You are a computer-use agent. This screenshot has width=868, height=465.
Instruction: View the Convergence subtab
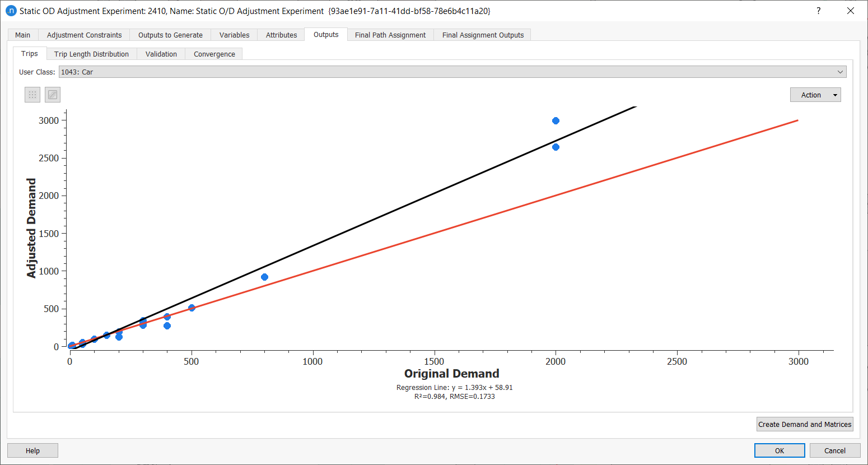[214, 54]
